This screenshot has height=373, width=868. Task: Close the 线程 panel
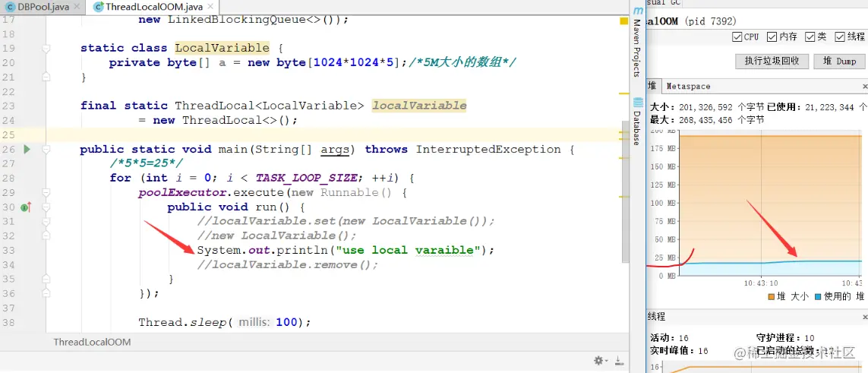[x=865, y=317]
